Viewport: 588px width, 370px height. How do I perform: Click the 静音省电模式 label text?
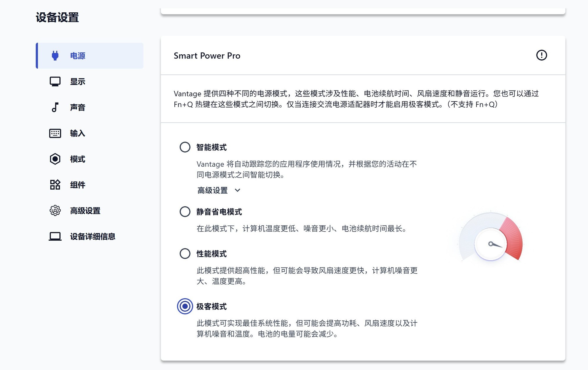coord(219,212)
